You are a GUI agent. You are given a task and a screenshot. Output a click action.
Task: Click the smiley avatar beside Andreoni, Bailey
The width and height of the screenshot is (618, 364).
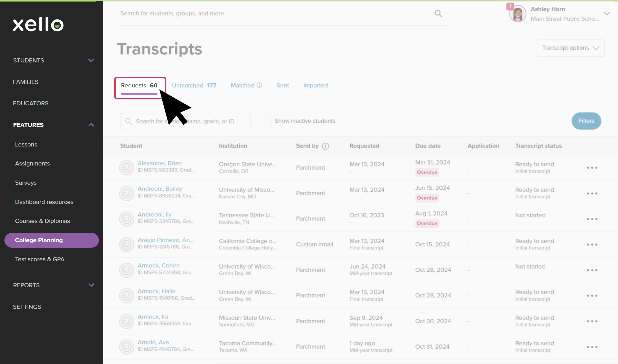point(127,193)
